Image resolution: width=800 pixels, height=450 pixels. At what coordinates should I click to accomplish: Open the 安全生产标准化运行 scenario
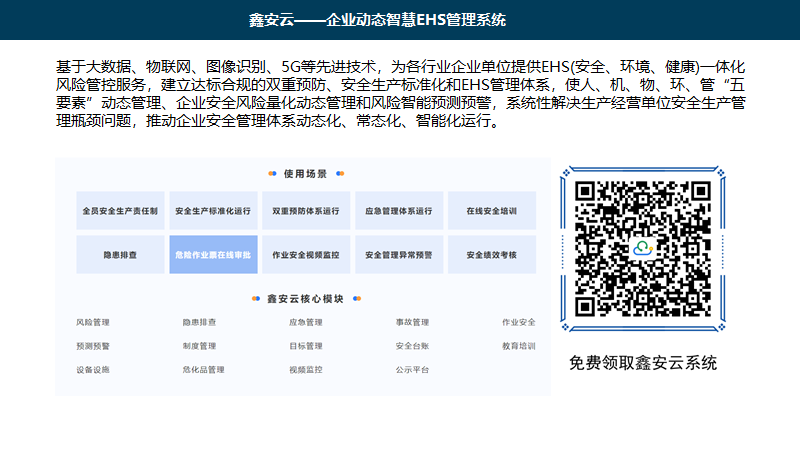(x=213, y=211)
